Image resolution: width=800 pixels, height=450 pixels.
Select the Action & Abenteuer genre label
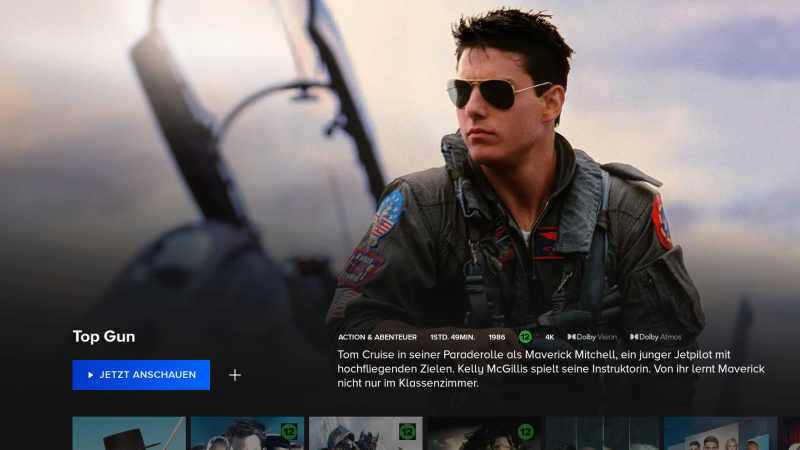[x=377, y=337]
